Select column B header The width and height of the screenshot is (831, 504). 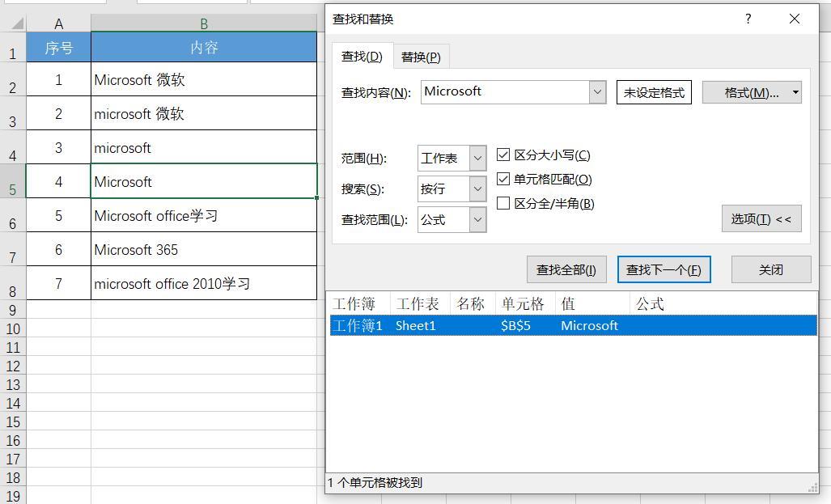click(x=204, y=23)
